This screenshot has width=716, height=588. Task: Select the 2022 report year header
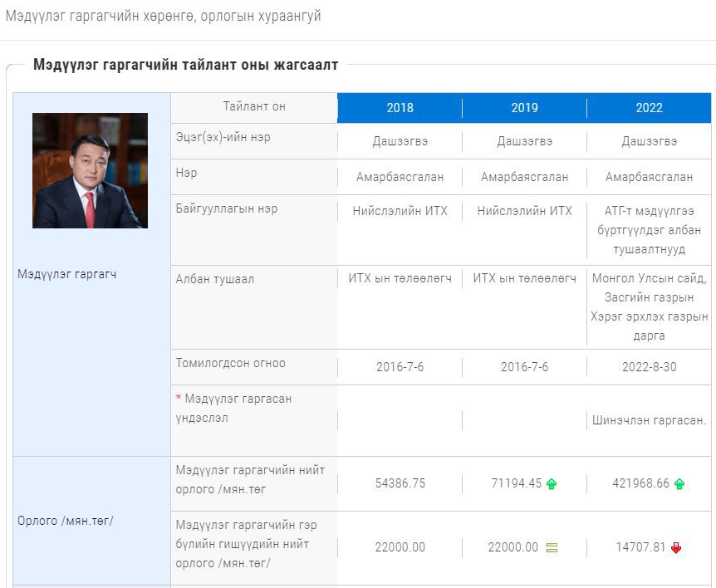tap(650, 108)
